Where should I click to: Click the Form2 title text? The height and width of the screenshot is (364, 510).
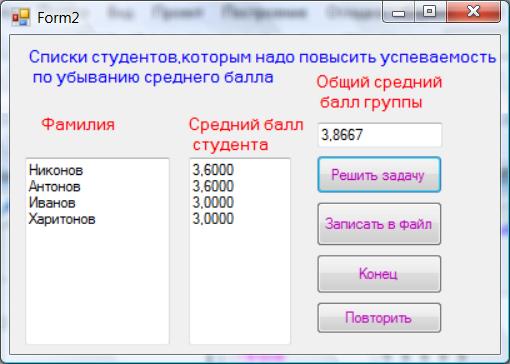point(58,17)
